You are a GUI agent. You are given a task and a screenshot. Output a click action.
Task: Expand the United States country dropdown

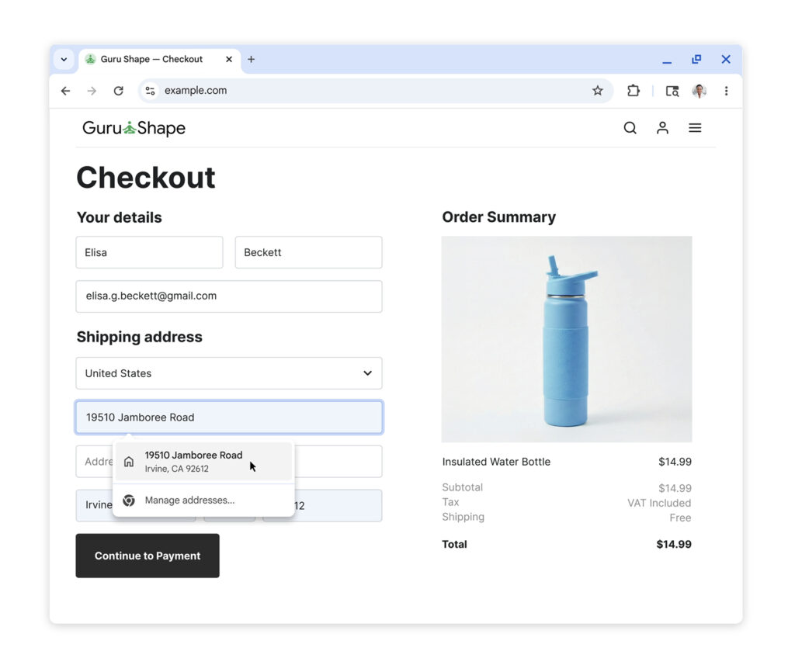(x=229, y=373)
